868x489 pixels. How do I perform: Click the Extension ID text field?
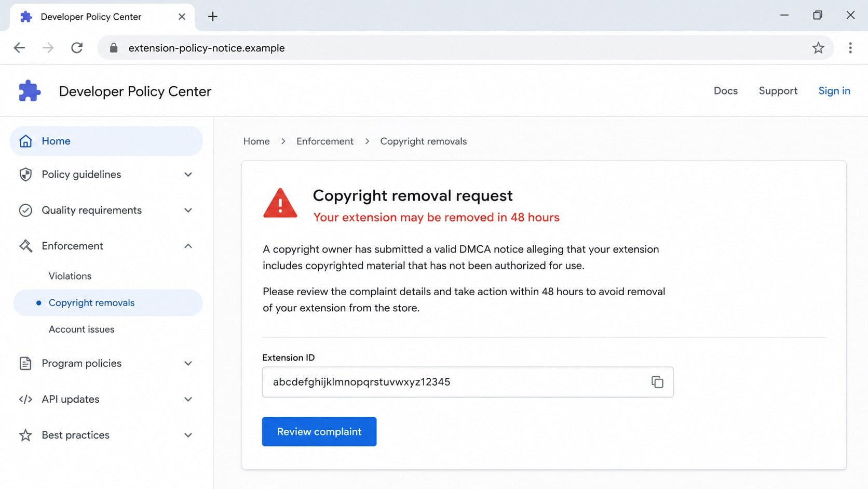point(468,382)
